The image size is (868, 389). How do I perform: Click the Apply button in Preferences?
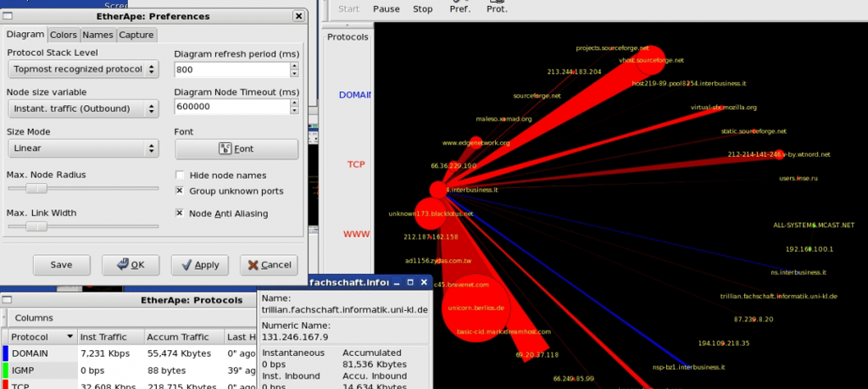point(200,264)
